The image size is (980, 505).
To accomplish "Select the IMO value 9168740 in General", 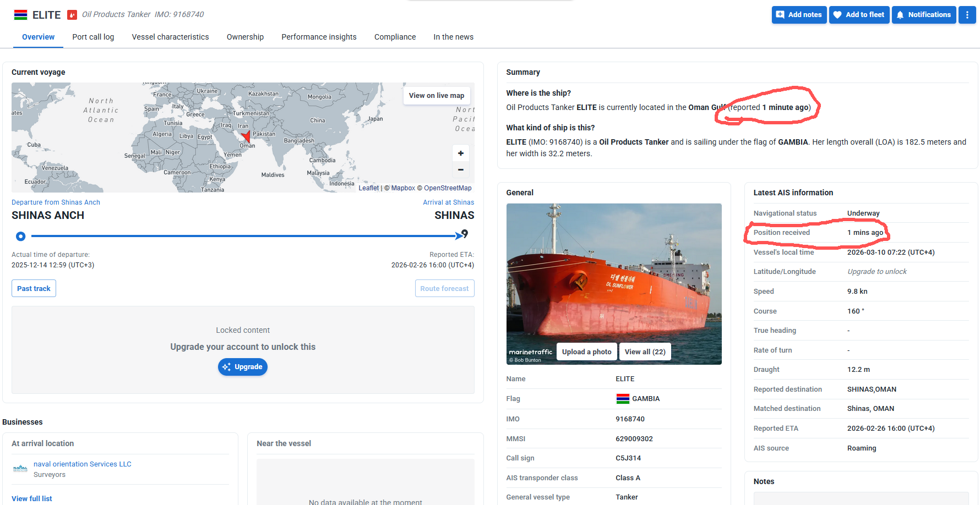I will 630,419.
